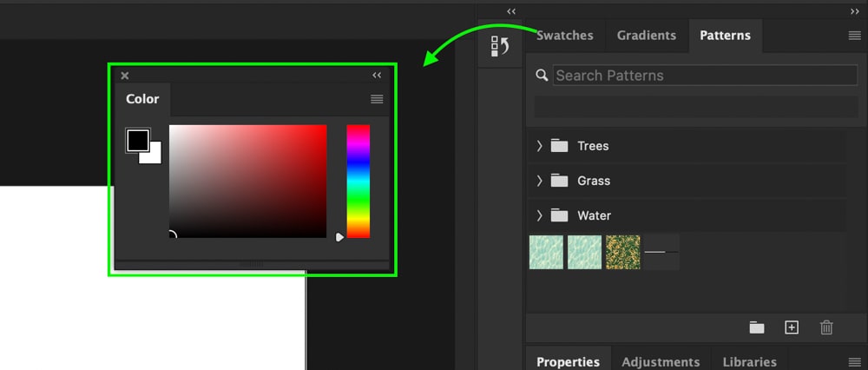Open Color panel options menu icon
Image resolution: width=868 pixels, height=370 pixels.
[377, 99]
